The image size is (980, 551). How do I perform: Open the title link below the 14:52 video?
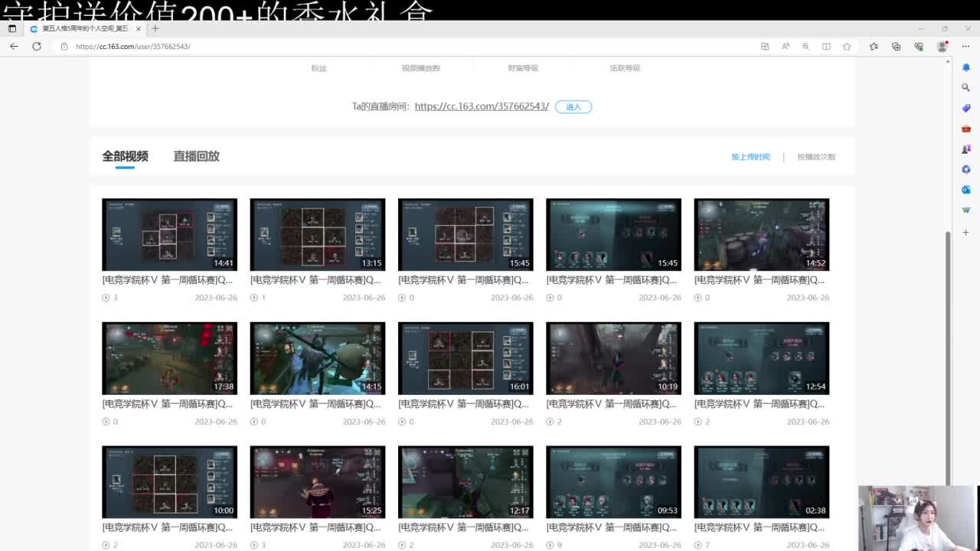click(x=759, y=280)
